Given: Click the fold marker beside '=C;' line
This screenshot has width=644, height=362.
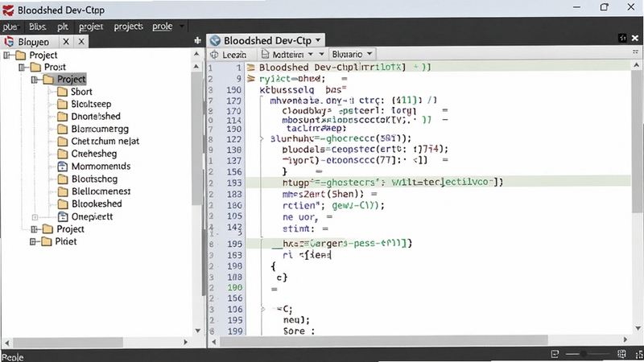Looking at the screenshot, I should pyautogui.click(x=263, y=309).
